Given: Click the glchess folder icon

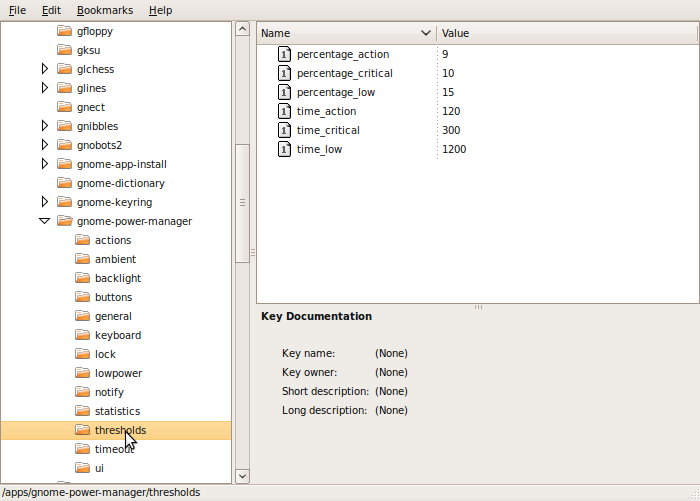Looking at the screenshot, I should (65, 69).
